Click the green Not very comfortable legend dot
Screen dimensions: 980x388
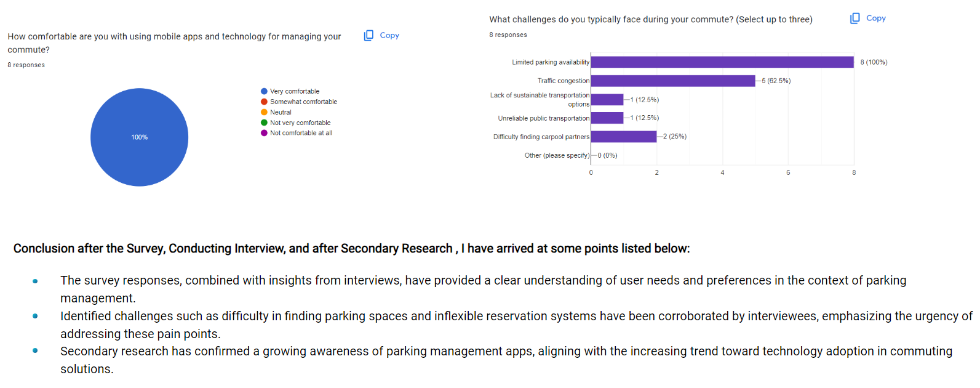[264, 123]
